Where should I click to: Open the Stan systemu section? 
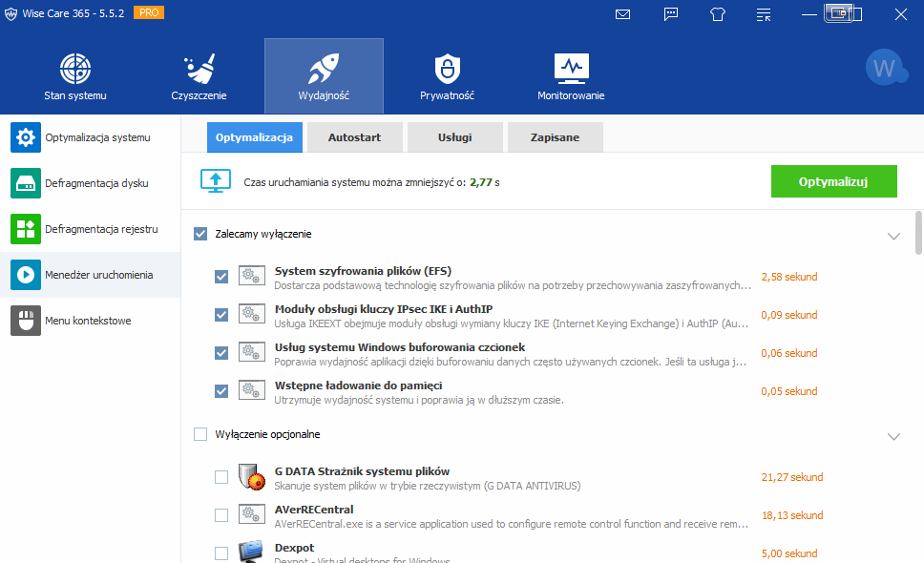75,76
